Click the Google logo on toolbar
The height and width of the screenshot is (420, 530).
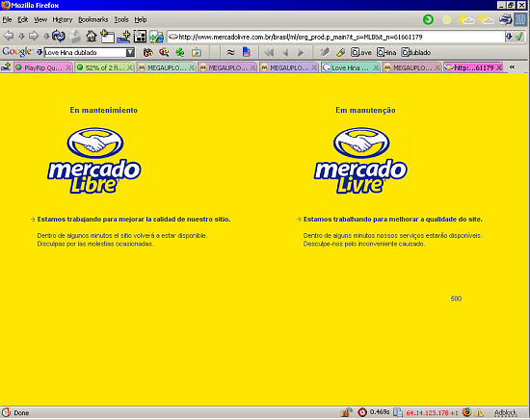tap(16, 52)
